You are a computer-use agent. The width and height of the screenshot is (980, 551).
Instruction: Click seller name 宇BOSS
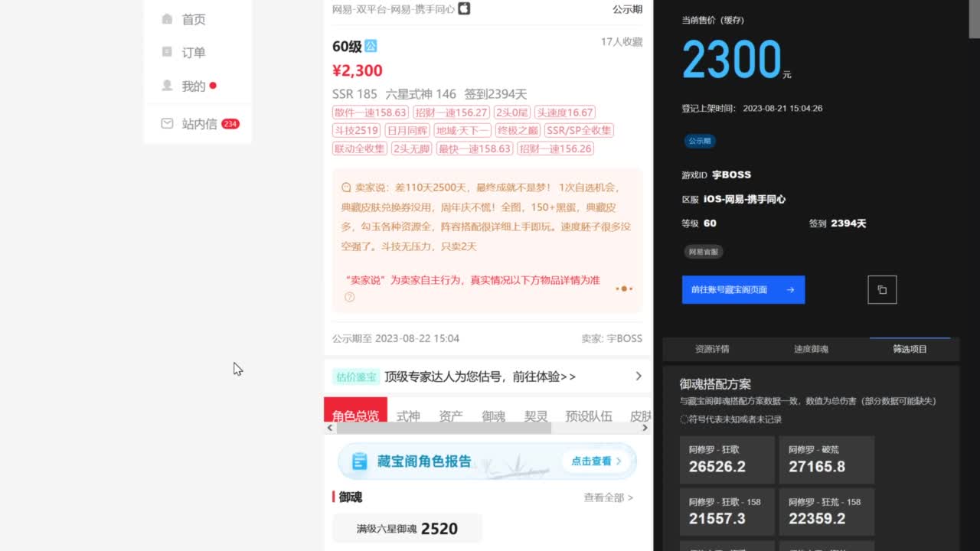pos(625,338)
